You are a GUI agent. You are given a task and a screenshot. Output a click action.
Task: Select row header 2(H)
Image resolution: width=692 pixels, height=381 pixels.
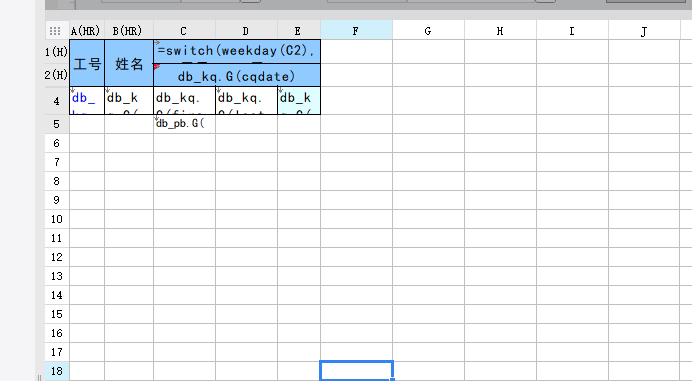(x=56, y=75)
